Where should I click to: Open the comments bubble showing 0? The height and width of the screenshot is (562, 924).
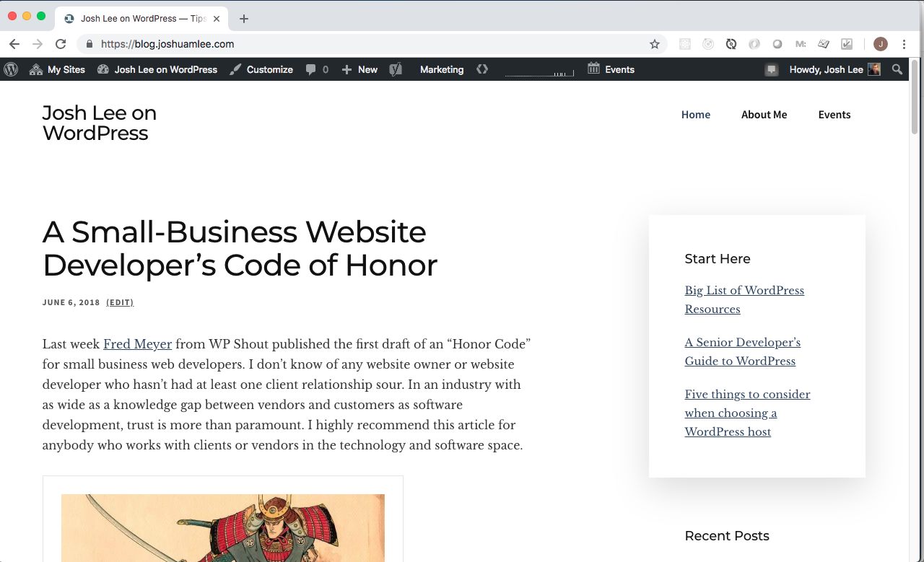(x=317, y=69)
